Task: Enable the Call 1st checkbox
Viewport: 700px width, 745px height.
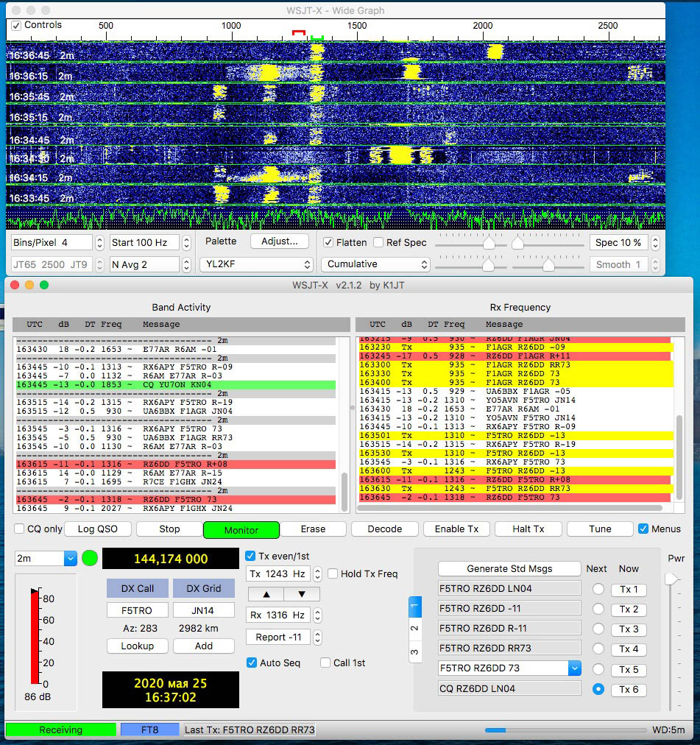Action: click(325, 663)
